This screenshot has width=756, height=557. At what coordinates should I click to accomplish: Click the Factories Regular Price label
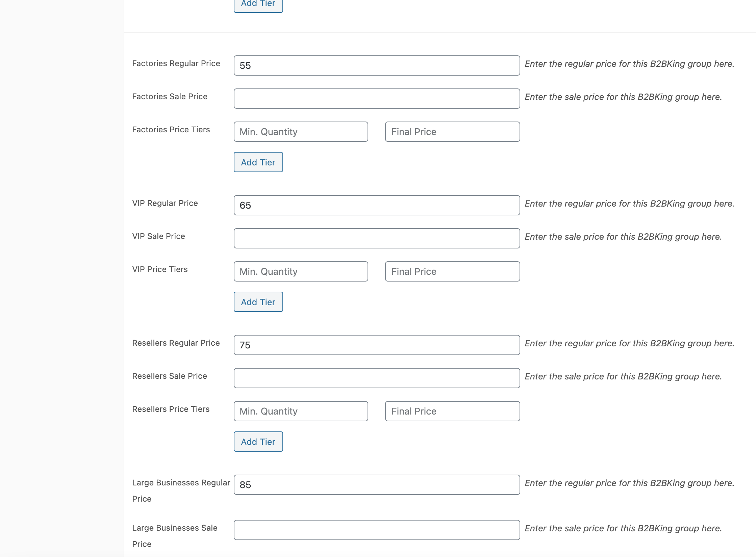pyautogui.click(x=176, y=63)
